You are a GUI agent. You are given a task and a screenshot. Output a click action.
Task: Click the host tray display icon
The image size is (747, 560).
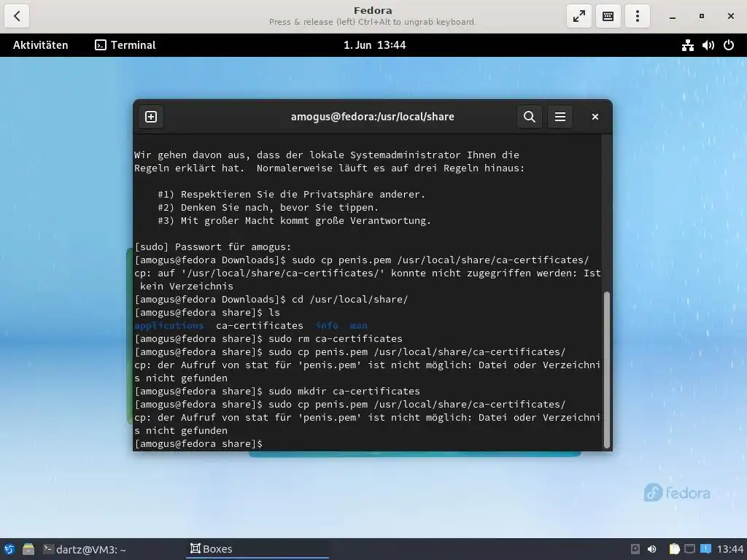click(690, 549)
